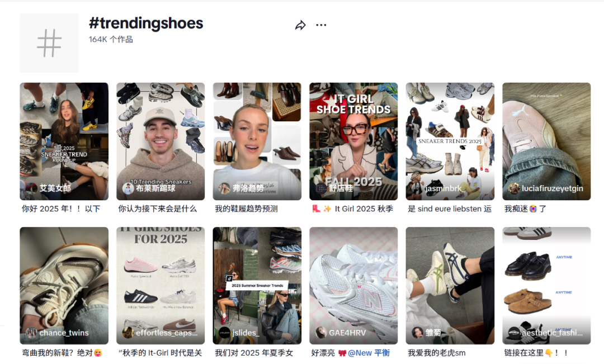The width and height of the screenshot is (604, 364).
Task: Open 2025 Summer Sneaker Trends video
Action: click(x=257, y=285)
